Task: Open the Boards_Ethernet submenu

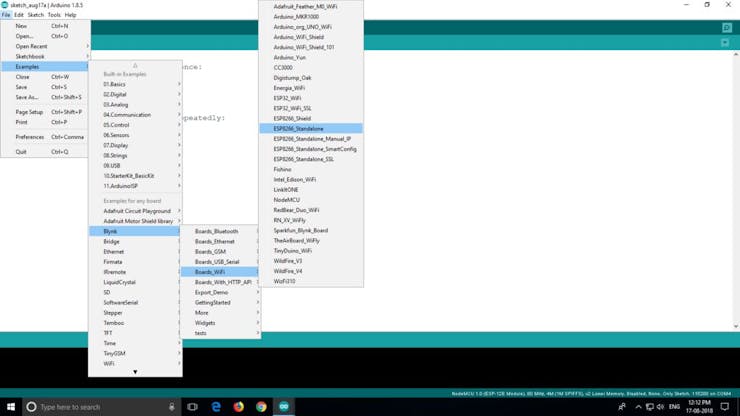Action: (x=220, y=241)
